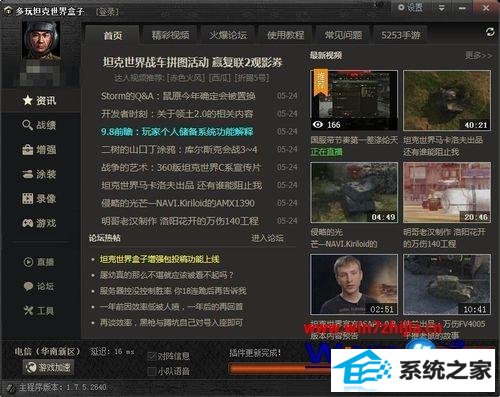Open the 战绩 search section
Screen dimensions: 500x397
pyautogui.click(x=39, y=125)
